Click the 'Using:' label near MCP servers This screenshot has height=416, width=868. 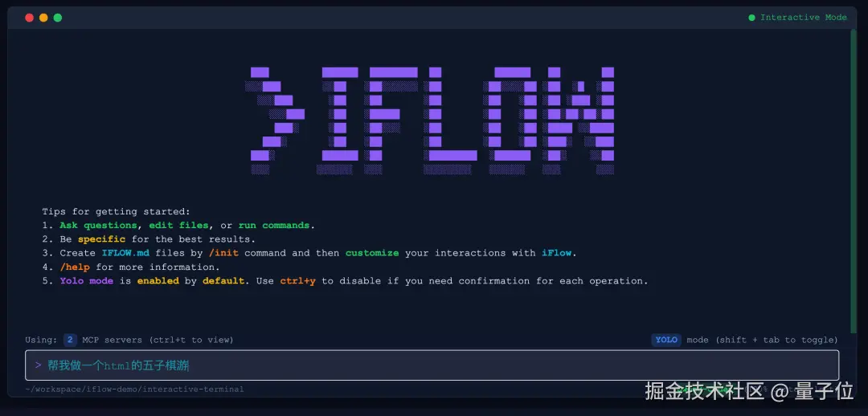coord(41,340)
